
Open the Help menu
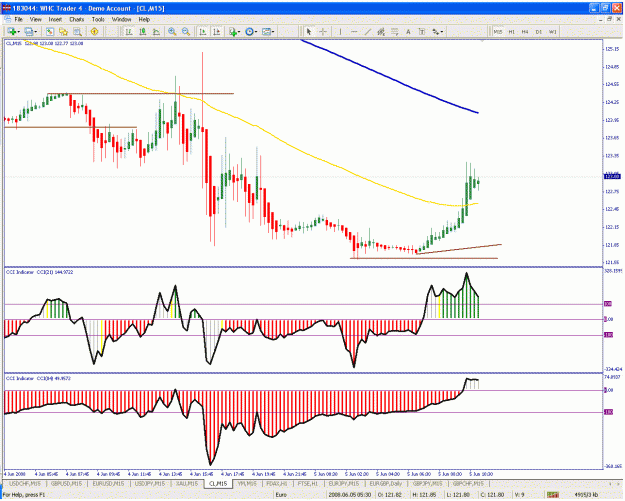[x=144, y=19]
